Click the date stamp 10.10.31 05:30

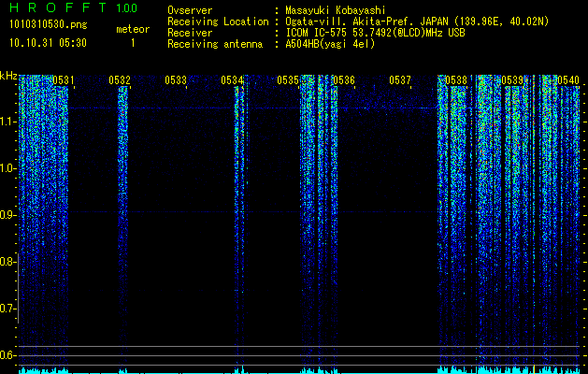pos(48,43)
